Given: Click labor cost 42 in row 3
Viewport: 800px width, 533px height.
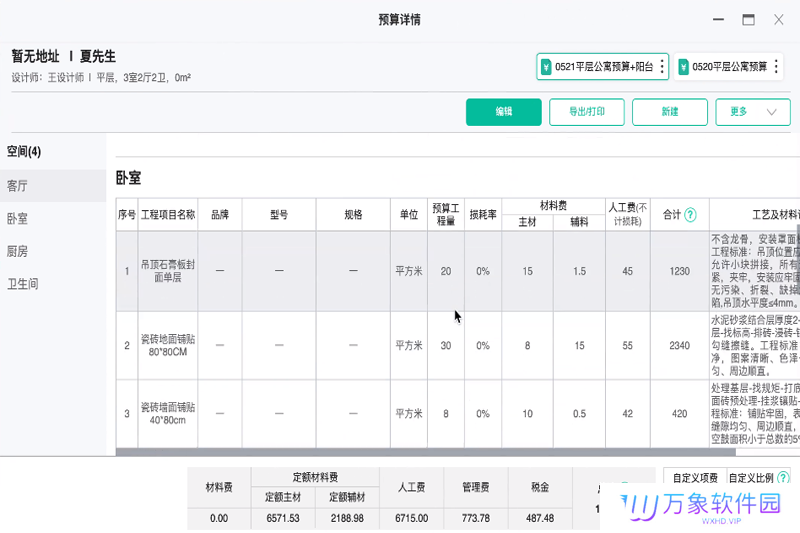Looking at the screenshot, I should point(628,414).
